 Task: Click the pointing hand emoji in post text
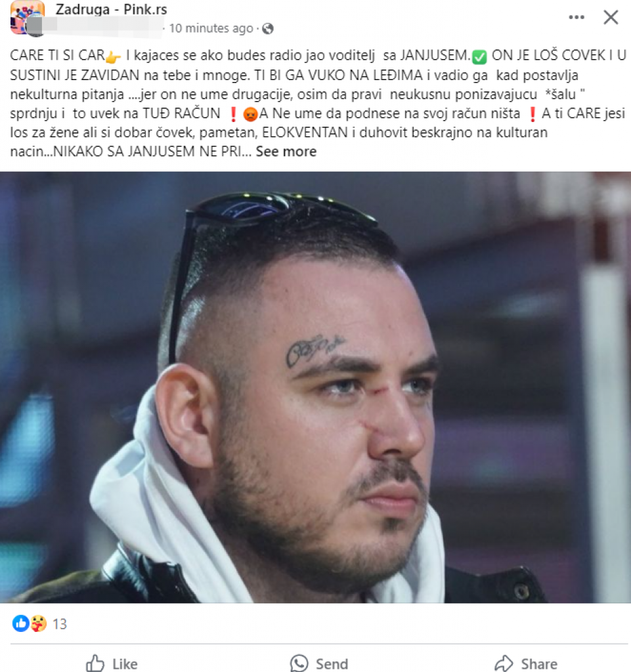[113, 56]
